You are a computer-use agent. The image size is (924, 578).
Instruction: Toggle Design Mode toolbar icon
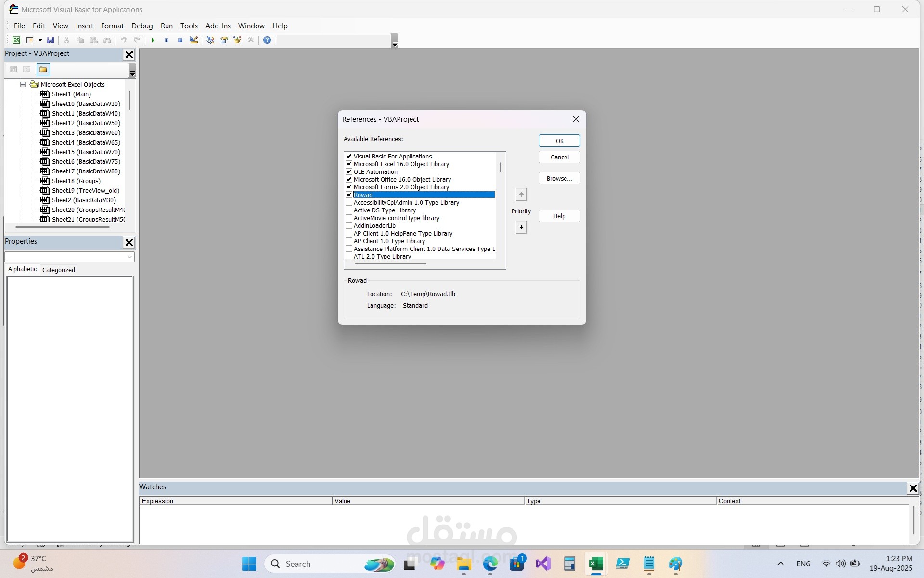point(194,40)
